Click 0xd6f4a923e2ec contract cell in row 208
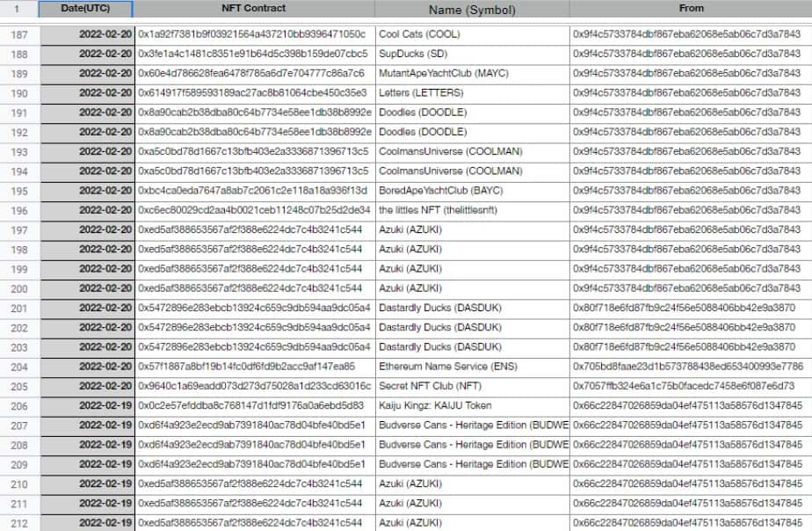This screenshot has height=531, width=812. point(254,445)
